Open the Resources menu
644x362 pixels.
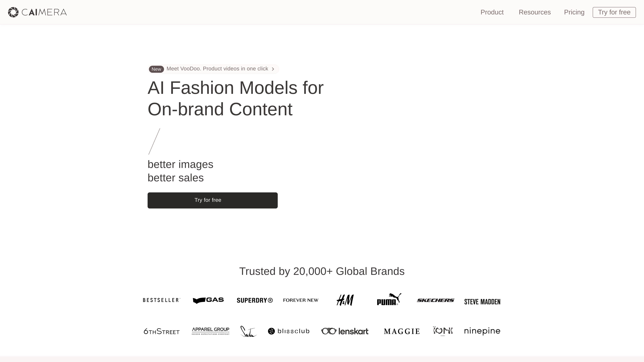[535, 12]
